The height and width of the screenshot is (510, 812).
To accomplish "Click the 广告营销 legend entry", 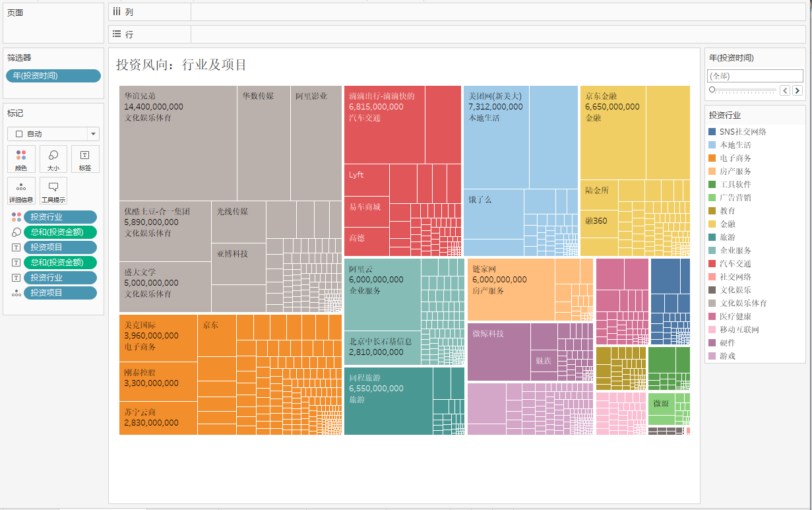I will [x=735, y=198].
